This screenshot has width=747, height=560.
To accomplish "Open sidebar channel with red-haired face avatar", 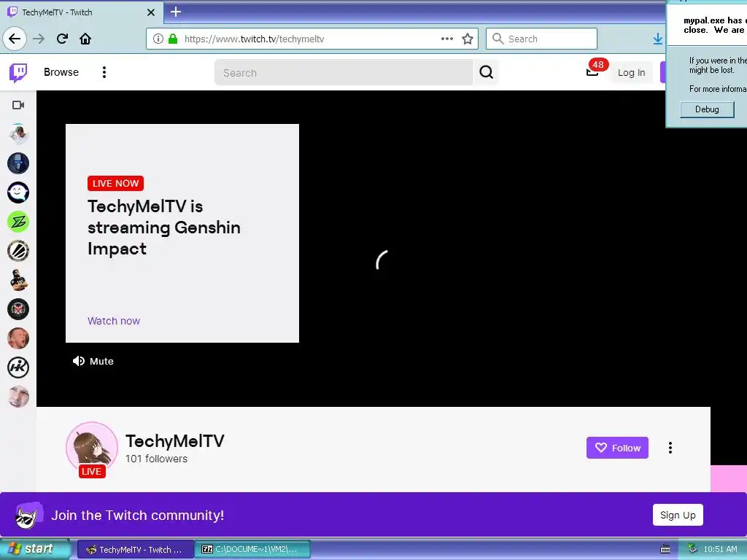I will [x=18, y=338].
